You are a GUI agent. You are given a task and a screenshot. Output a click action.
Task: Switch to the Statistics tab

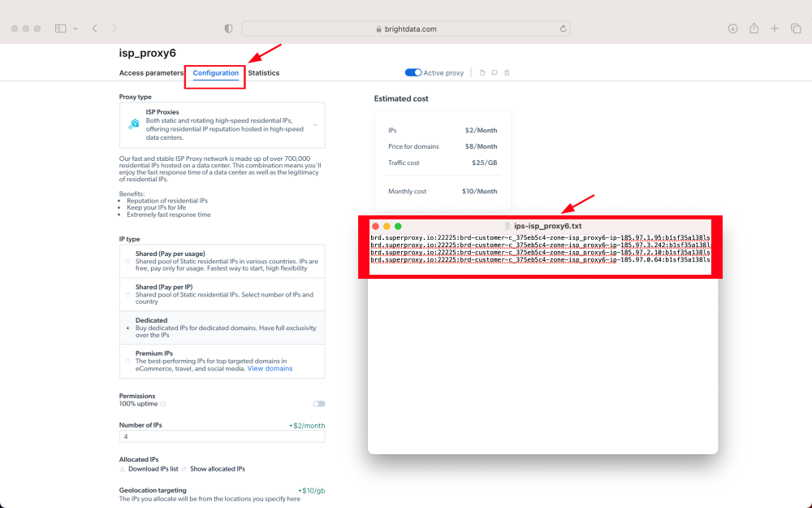point(264,72)
